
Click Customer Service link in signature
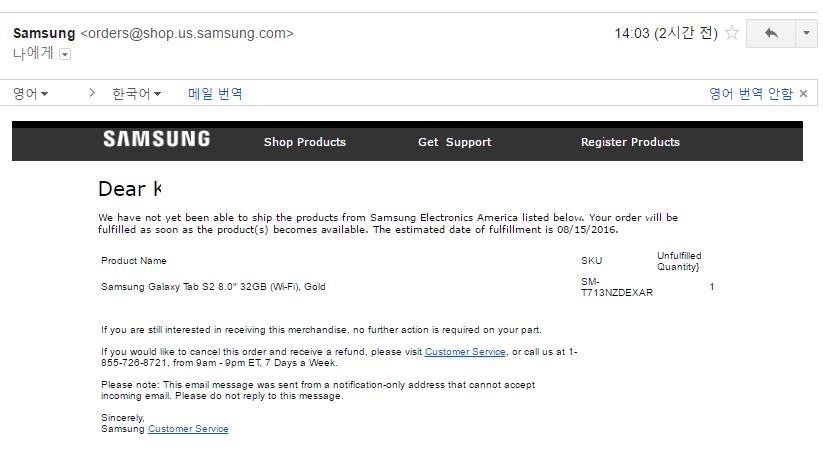[188, 429]
